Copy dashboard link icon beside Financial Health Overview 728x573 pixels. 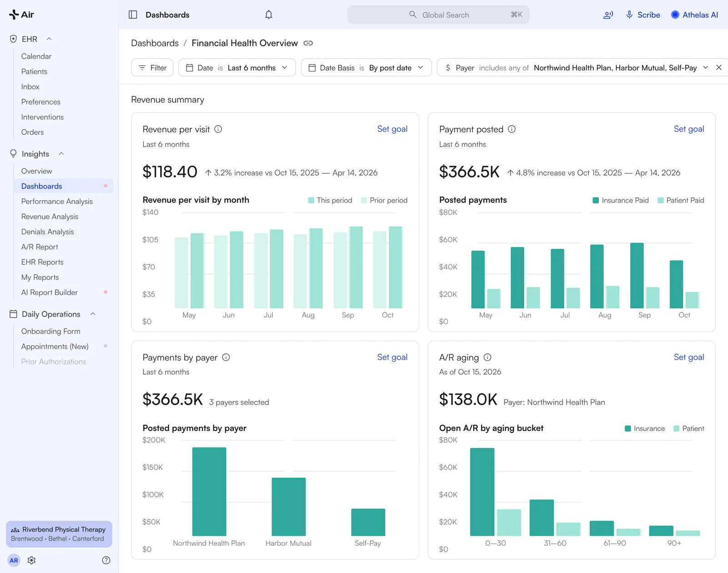point(308,43)
